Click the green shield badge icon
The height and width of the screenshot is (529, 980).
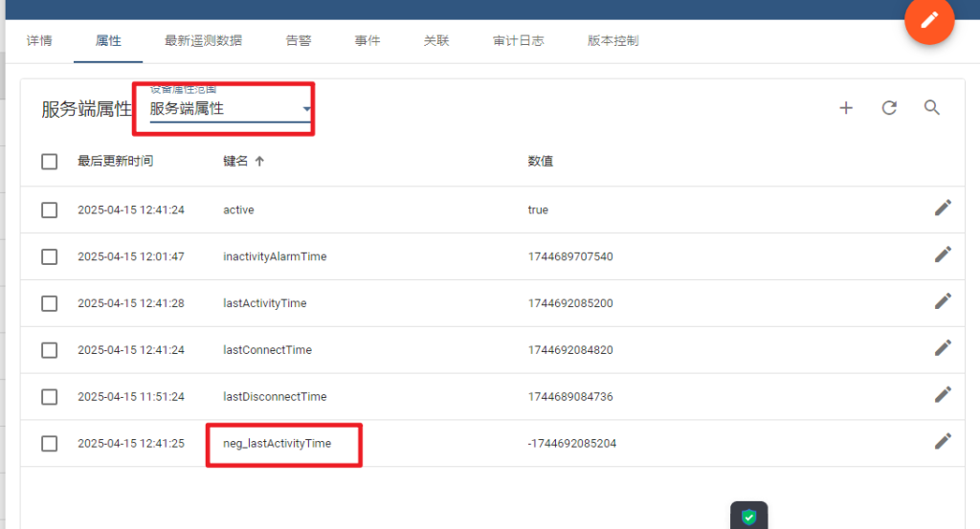[748, 517]
